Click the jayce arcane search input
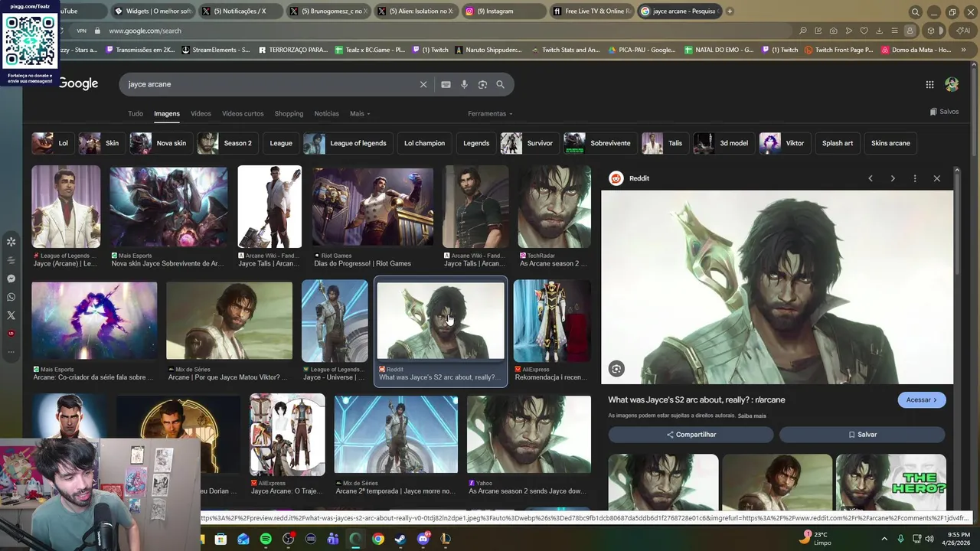The height and width of the screenshot is (551, 980). coord(268,84)
